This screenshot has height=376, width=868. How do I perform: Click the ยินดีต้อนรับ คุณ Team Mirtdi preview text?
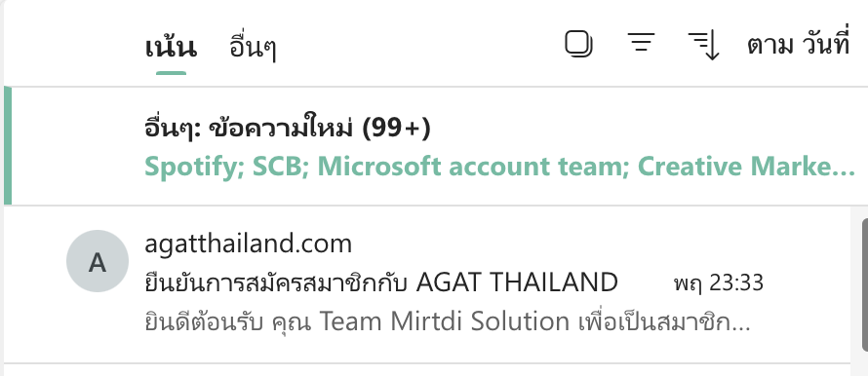tap(447, 321)
